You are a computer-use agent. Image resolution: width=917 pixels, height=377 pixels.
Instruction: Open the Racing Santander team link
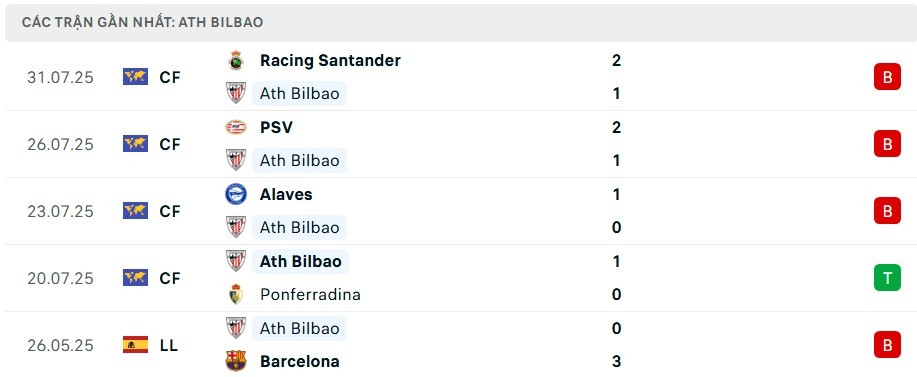point(330,60)
